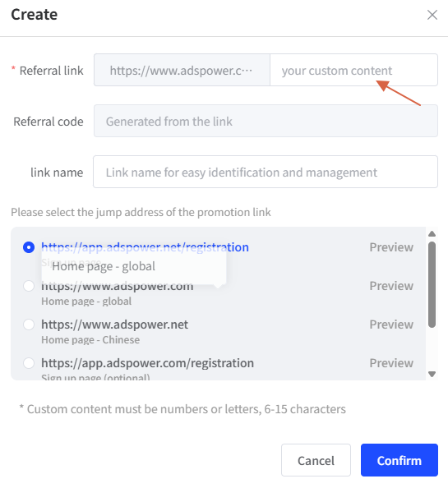The image size is (448, 488).
Task: Pick the app.adspower.com/registration radio option
Action: pyautogui.click(x=29, y=363)
